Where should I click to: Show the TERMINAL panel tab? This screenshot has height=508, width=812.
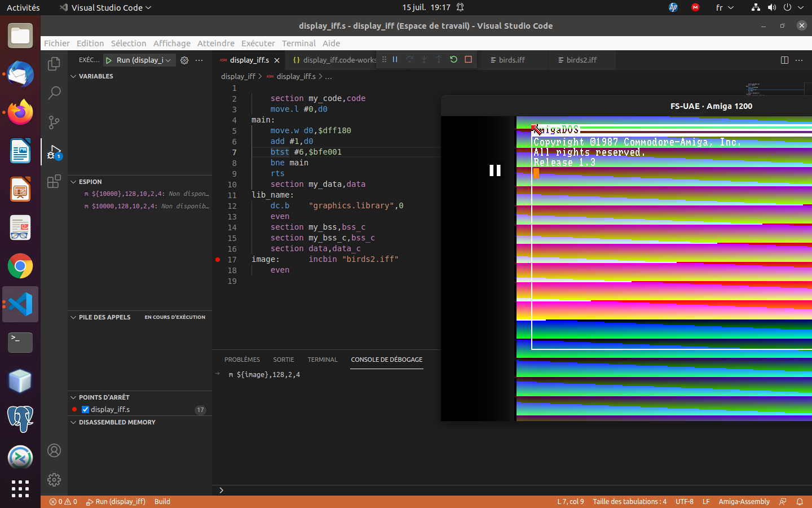[323, 360]
